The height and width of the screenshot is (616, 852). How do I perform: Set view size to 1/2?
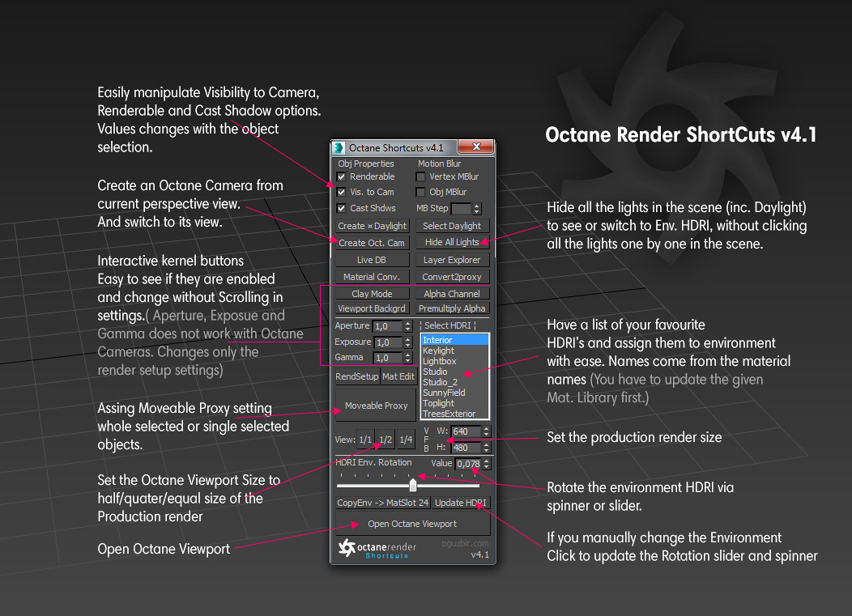click(386, 439)
